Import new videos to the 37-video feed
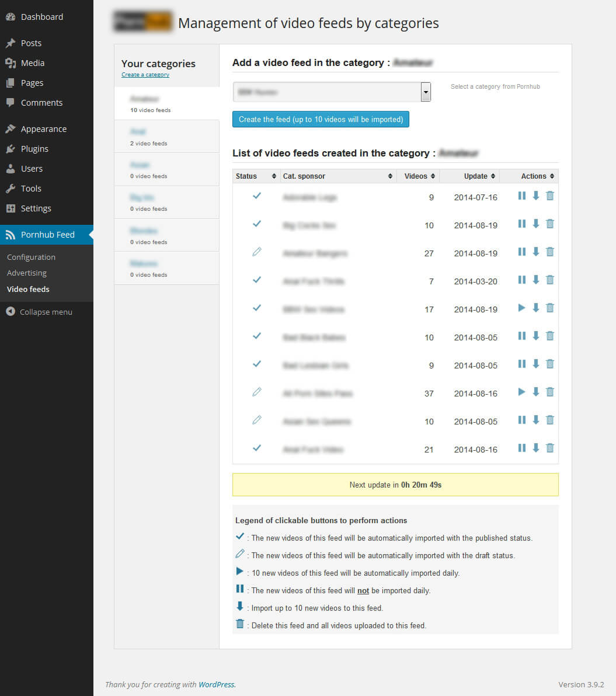 (536, 391)
